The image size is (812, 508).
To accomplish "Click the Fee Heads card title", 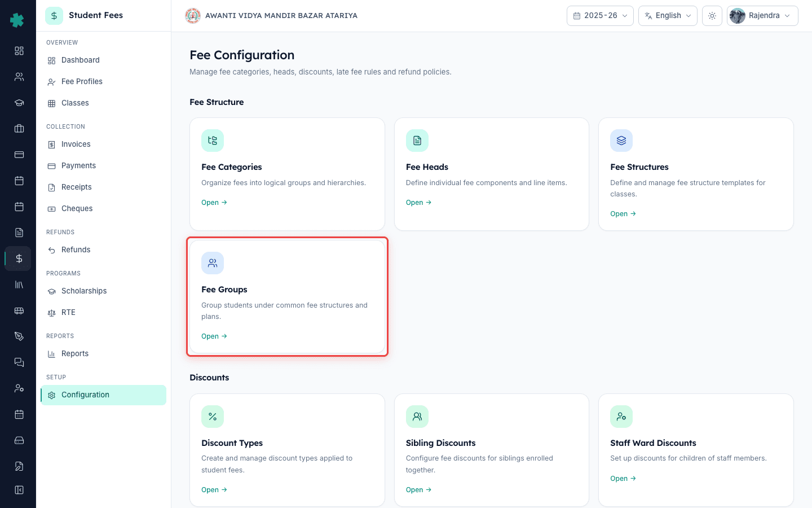I will pyautogui.click(x=427, y=167).
